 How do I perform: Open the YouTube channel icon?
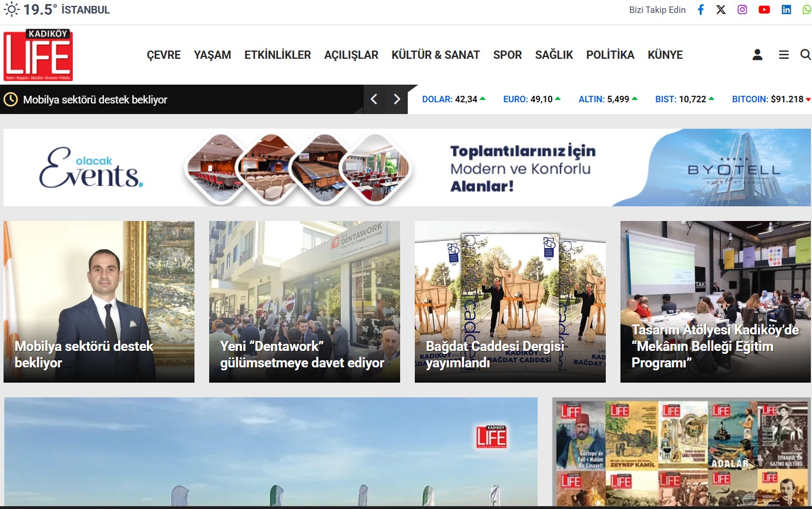(x=764, y=10)
